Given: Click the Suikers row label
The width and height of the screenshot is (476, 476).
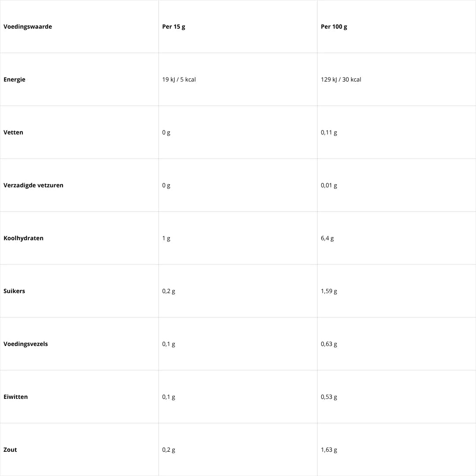Looking at the screenshot, I should (14, 291).
